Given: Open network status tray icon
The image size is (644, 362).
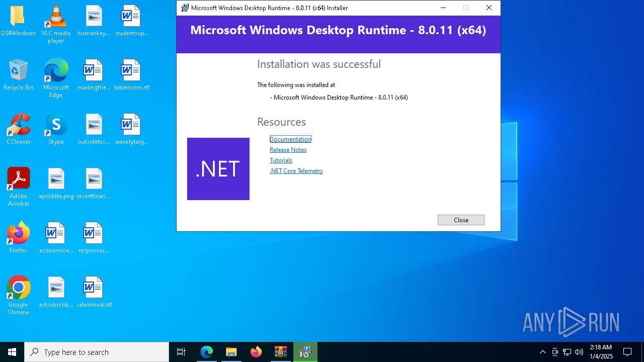Looking at the screenshot, I should (x=567, y=352).
